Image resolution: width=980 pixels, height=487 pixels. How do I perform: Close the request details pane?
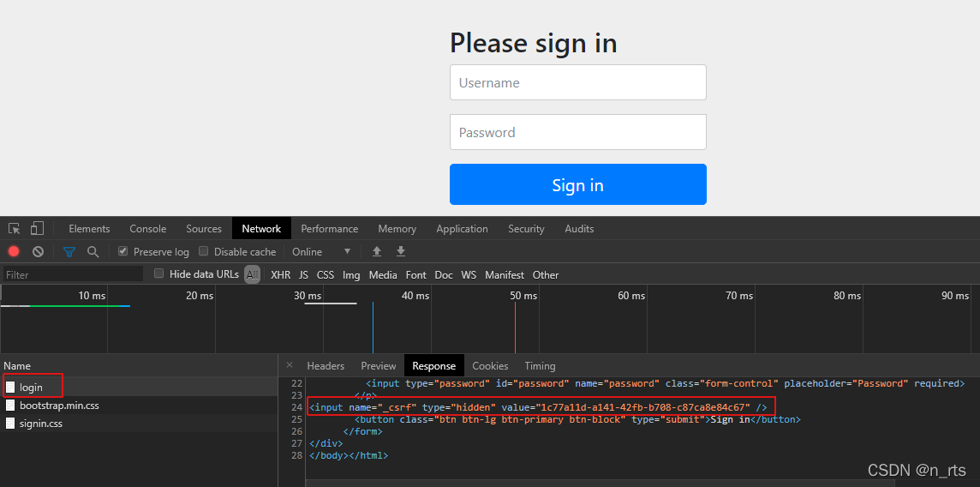pos(290,365)
